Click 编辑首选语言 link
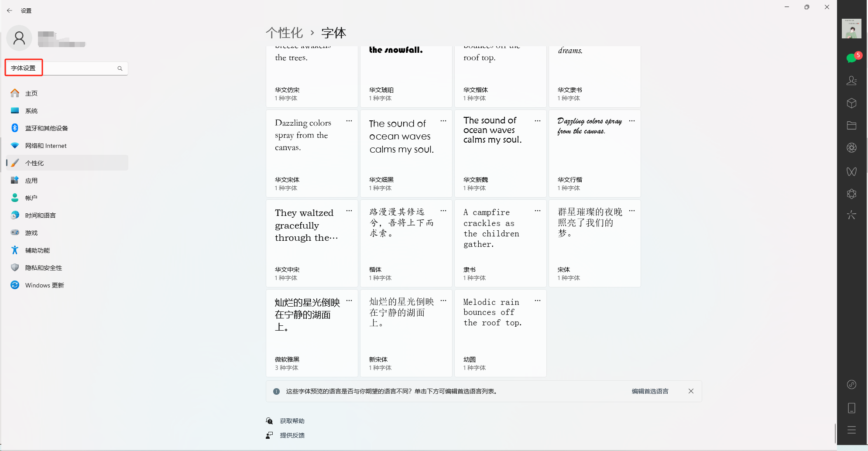 [x=650, y=391]
